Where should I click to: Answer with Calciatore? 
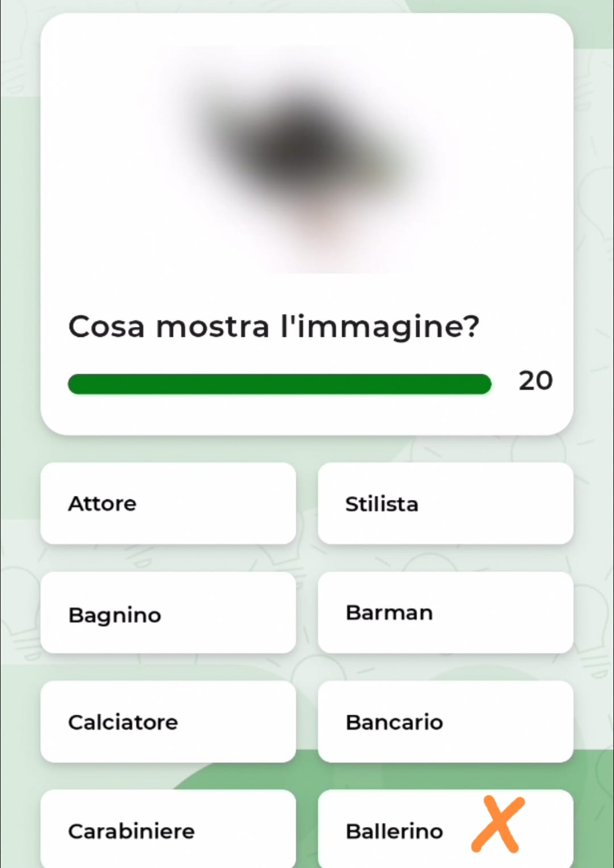(x=168, y=722)
